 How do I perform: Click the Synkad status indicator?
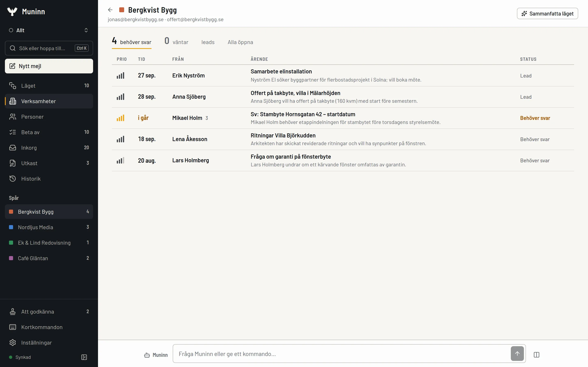click(x=20, y=357)
